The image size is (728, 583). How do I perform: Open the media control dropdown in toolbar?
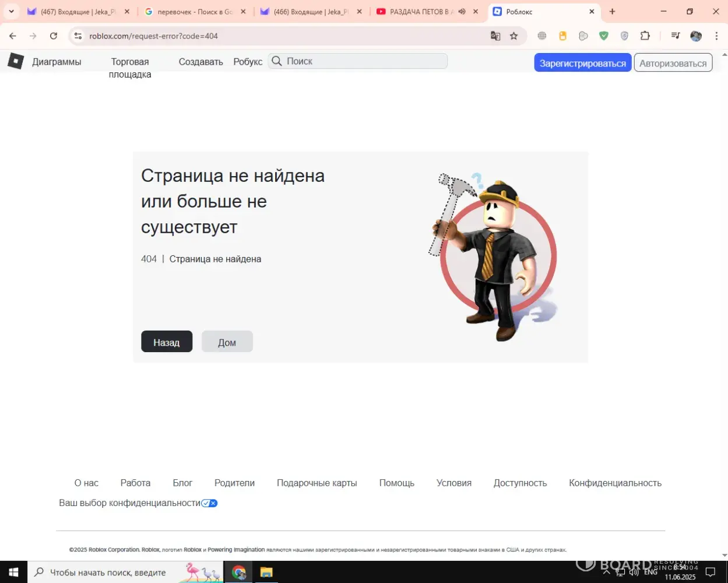click(x=676, y=36)
